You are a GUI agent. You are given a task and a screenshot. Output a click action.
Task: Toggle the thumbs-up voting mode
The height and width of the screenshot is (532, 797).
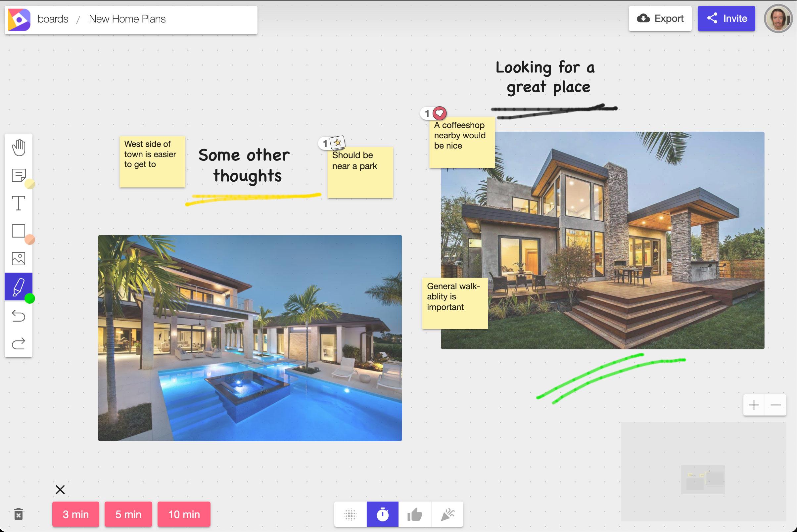click(415, 514)
